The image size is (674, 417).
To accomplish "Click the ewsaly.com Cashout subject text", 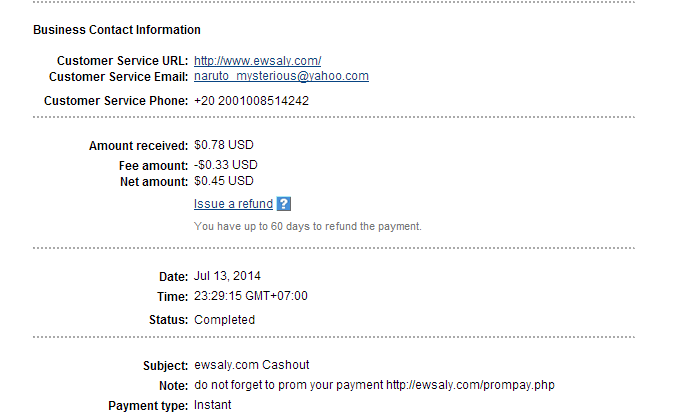I will (x=244, y=366).
